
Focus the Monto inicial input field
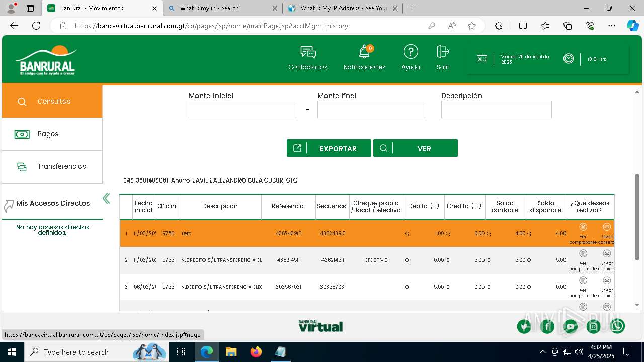(243, 110)
